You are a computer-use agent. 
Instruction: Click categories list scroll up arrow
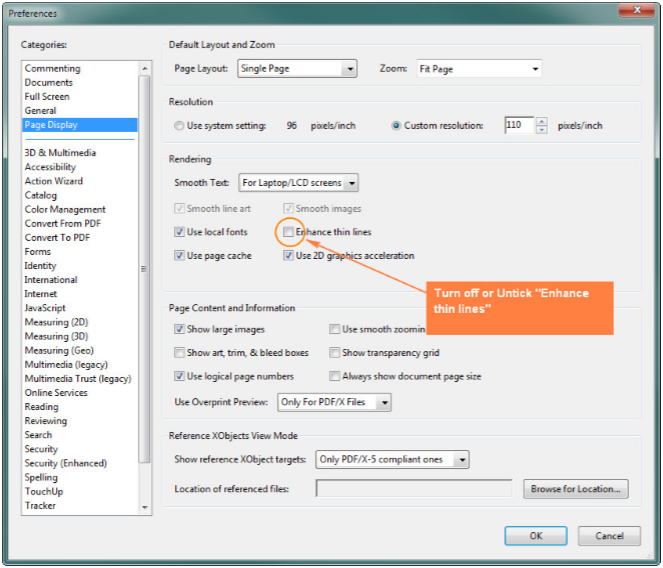coord(145,68)
